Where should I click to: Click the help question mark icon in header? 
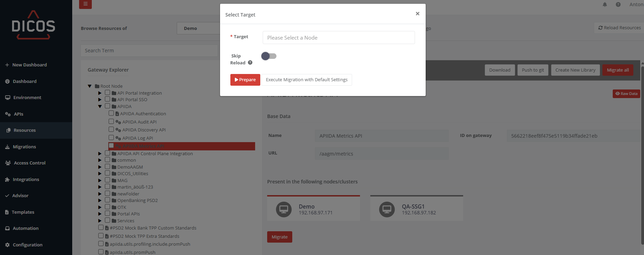pyautogui.click(x=618, y=4)
